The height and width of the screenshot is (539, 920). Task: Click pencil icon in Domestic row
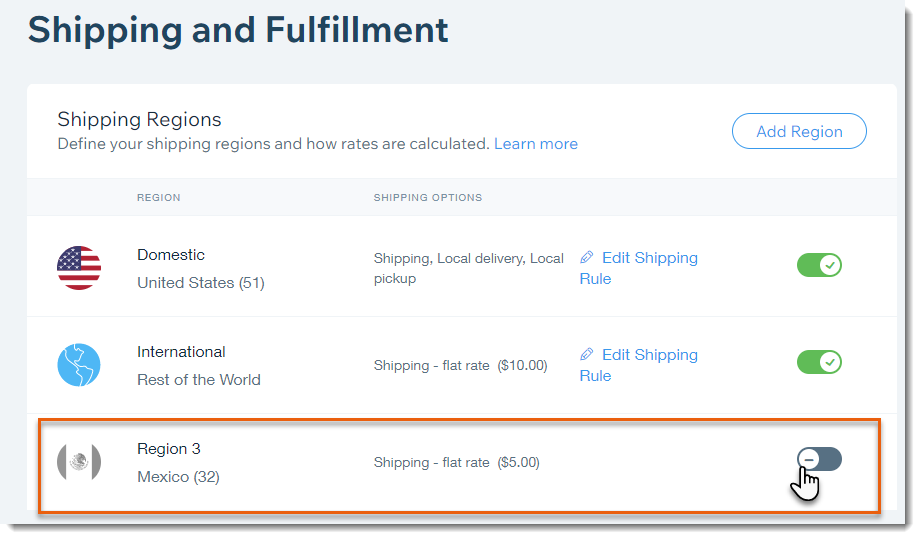pos(586,257)
